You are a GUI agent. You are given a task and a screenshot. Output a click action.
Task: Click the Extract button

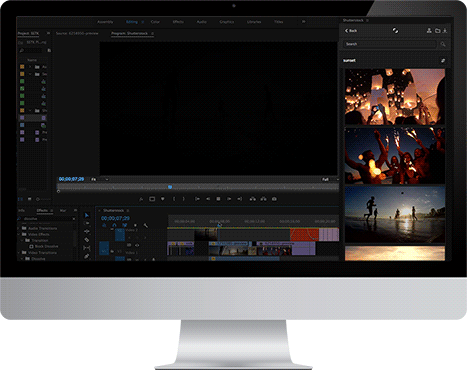(263, 199)
